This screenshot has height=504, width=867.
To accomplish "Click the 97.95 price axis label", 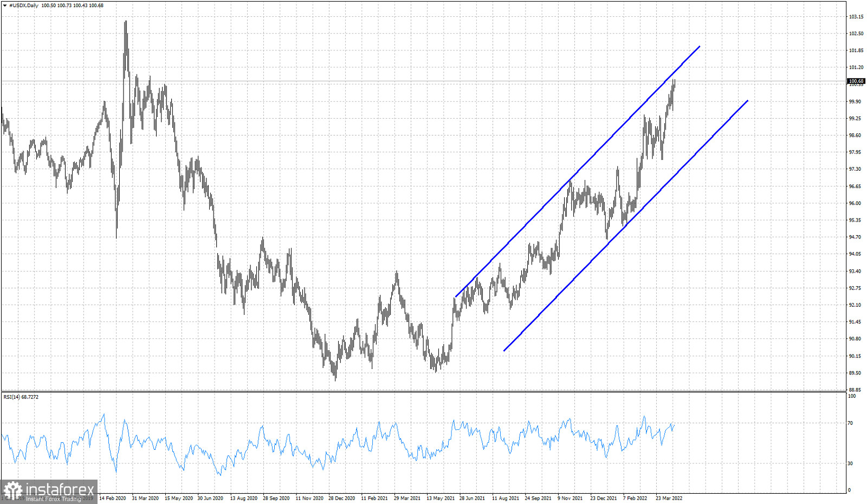I will tap(855, 152).
